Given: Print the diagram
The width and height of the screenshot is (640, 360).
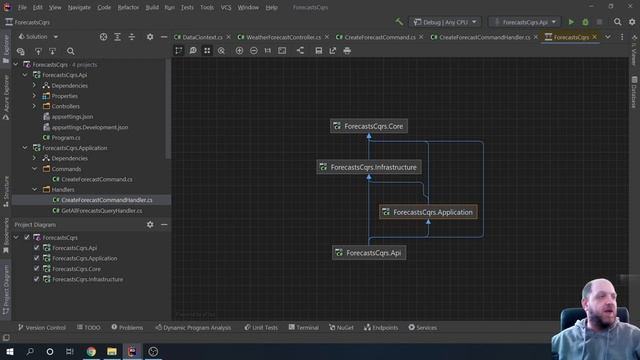Looking at the screenshot, I should (x=347, y=51).
